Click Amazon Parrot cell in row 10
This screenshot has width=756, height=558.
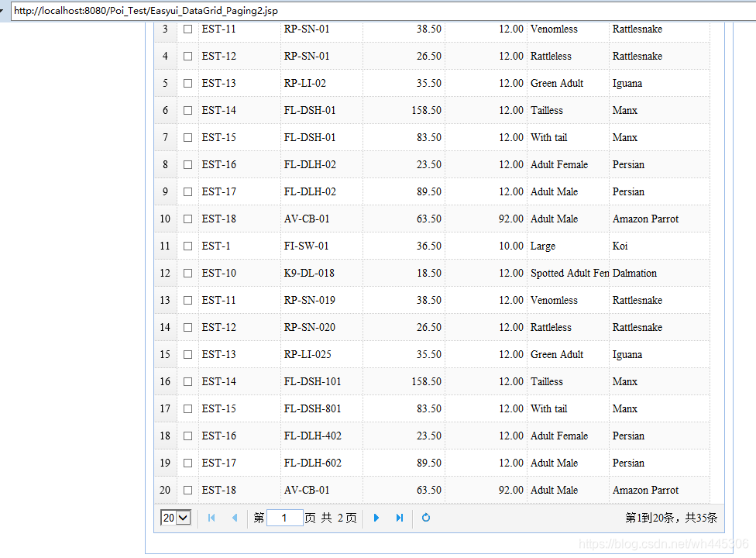[x=660, y=219]
